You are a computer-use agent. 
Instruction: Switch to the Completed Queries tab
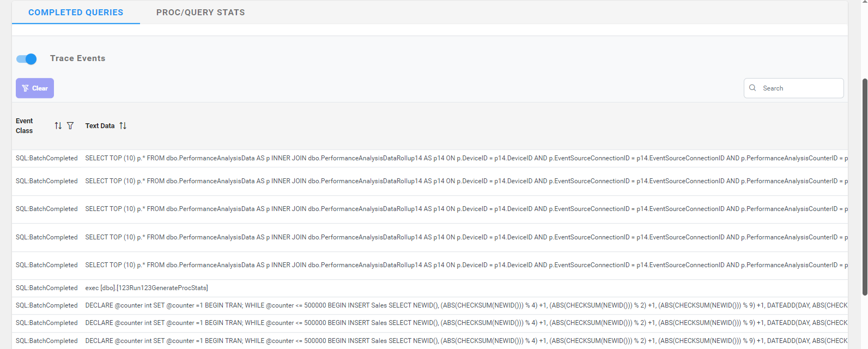76,13
